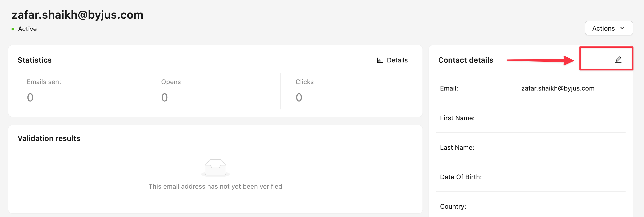Viewport: 644px width, 217px height.
Task: Click the email value in Contact details
Action: tap(558, 88)
